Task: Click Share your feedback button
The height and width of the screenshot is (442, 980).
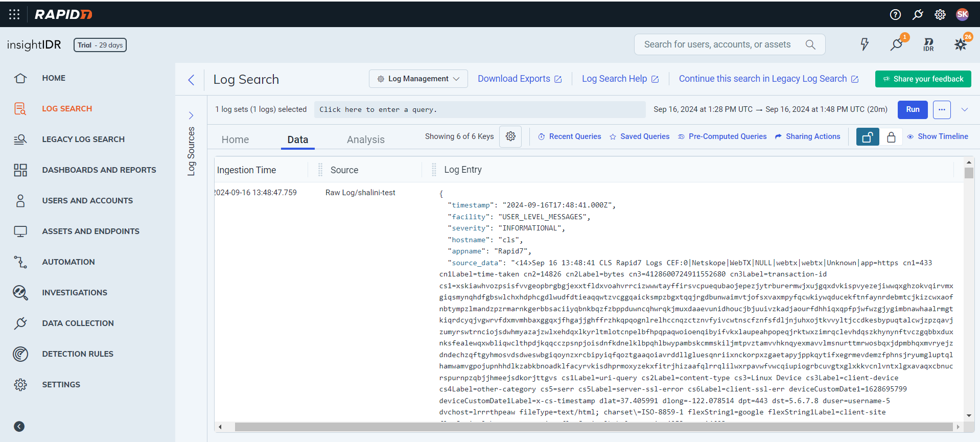Action: pyautogui.click(x=923, y=79)
